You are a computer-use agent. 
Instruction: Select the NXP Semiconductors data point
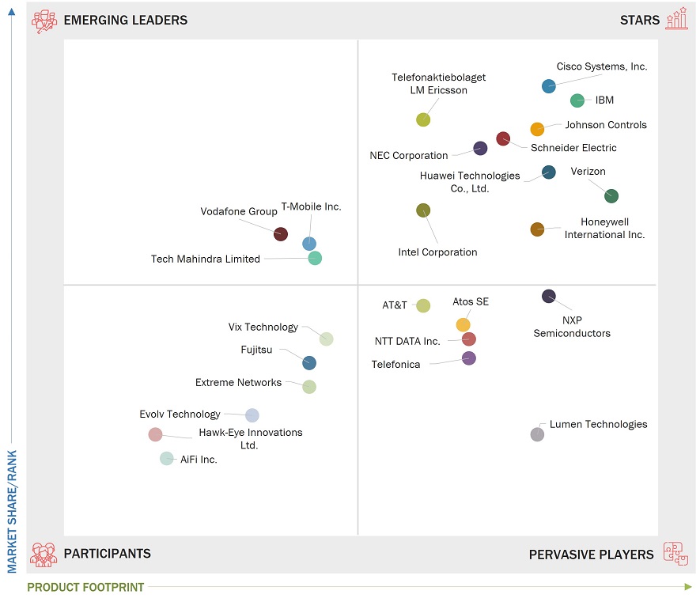click(x=549, y=297)
